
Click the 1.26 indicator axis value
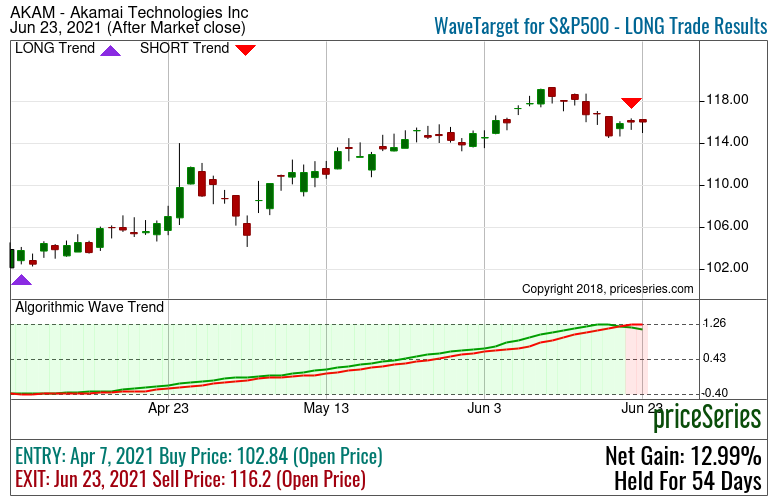click(714, 323)
